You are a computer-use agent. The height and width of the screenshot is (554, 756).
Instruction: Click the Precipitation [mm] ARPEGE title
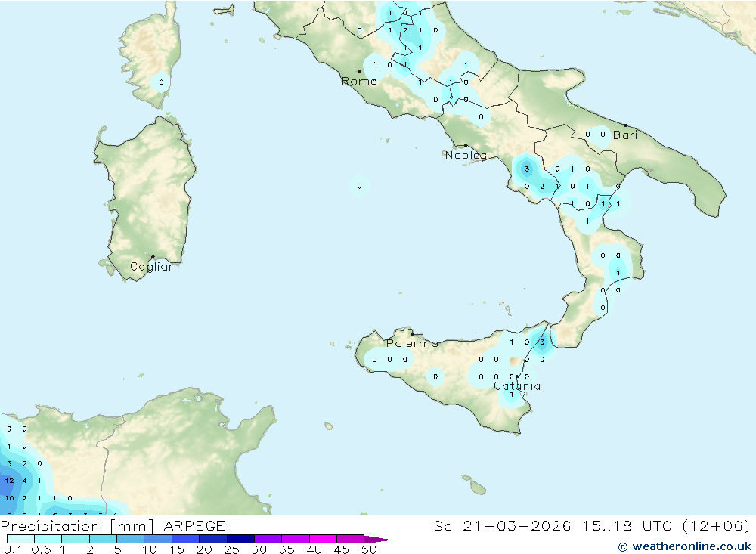click(x=113, y=526)
